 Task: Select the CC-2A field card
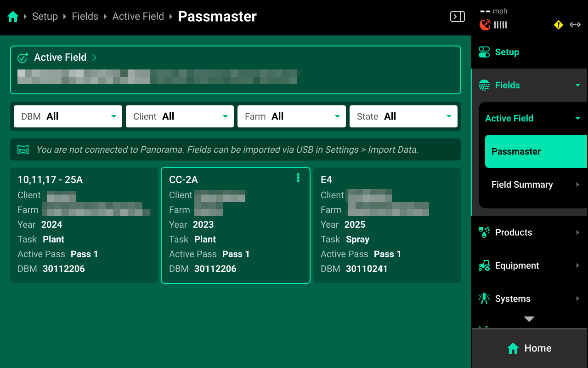tap(236, 225)
